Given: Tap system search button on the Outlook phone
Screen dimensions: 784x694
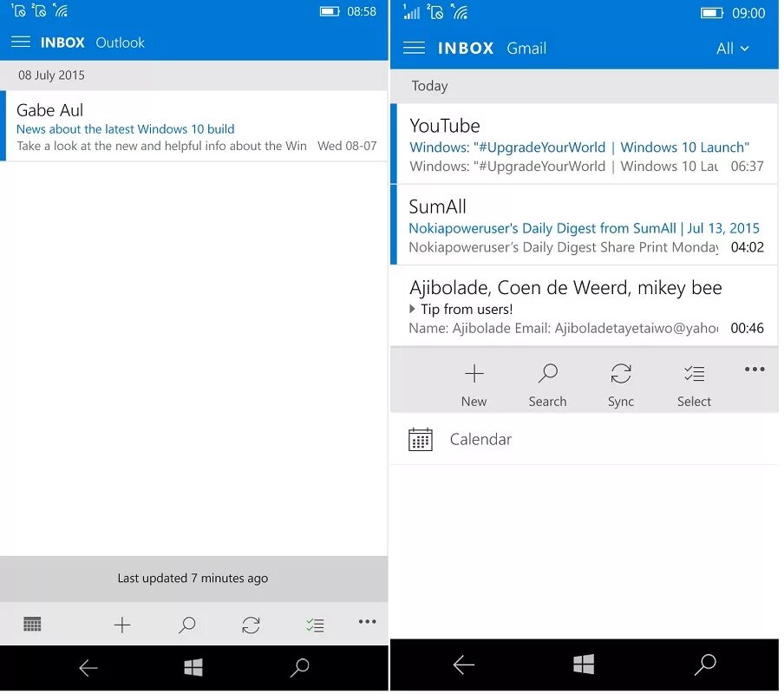Looking at the screenshot, I should pos(299,667).
